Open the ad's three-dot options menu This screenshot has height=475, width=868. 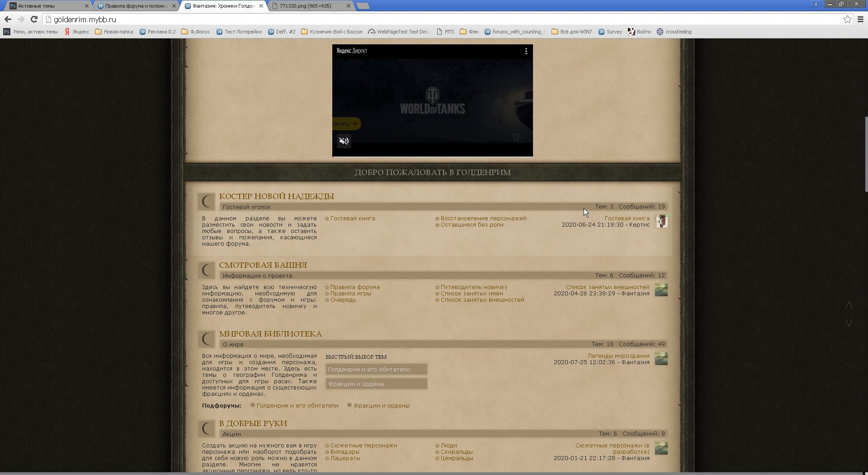pyautogui.click(x=526, y=51)
